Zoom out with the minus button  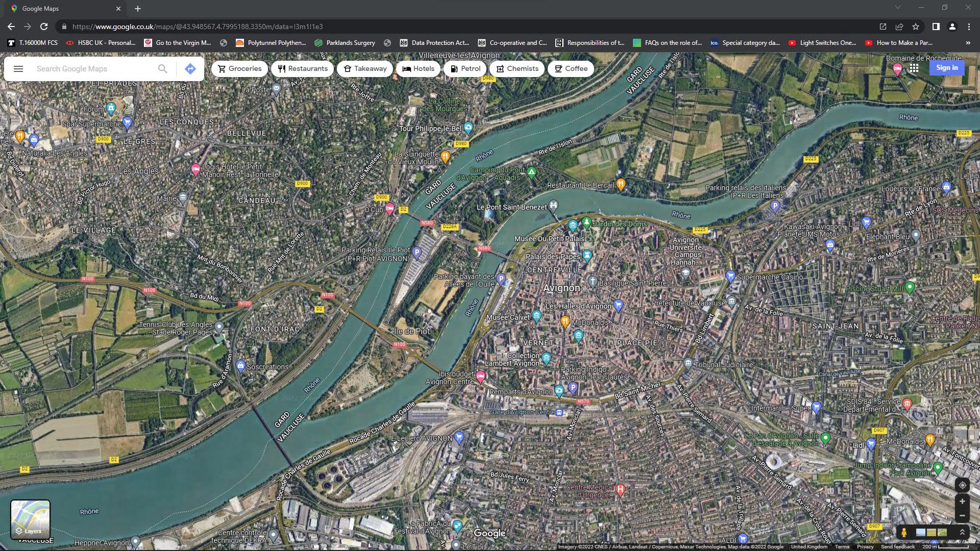pos(962,516)
